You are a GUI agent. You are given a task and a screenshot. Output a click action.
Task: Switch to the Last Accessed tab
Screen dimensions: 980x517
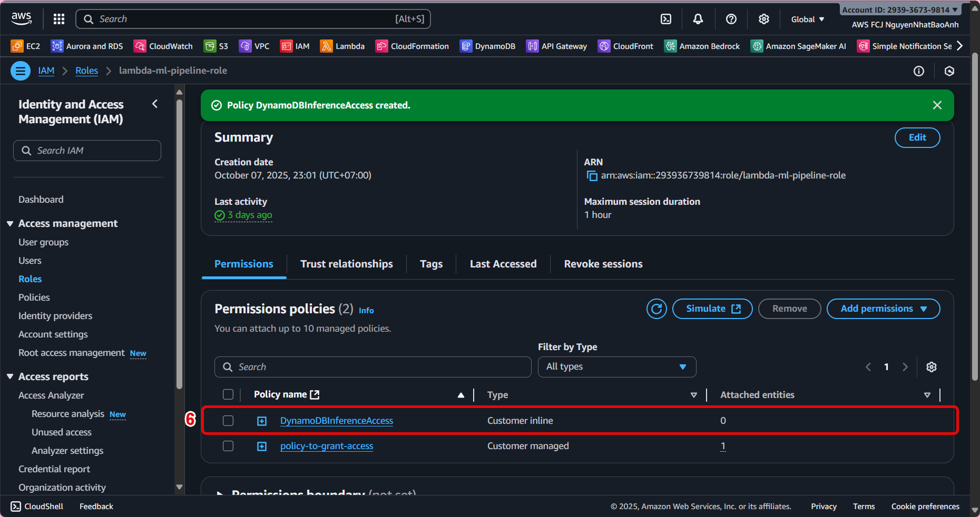(x=503, y=264)
